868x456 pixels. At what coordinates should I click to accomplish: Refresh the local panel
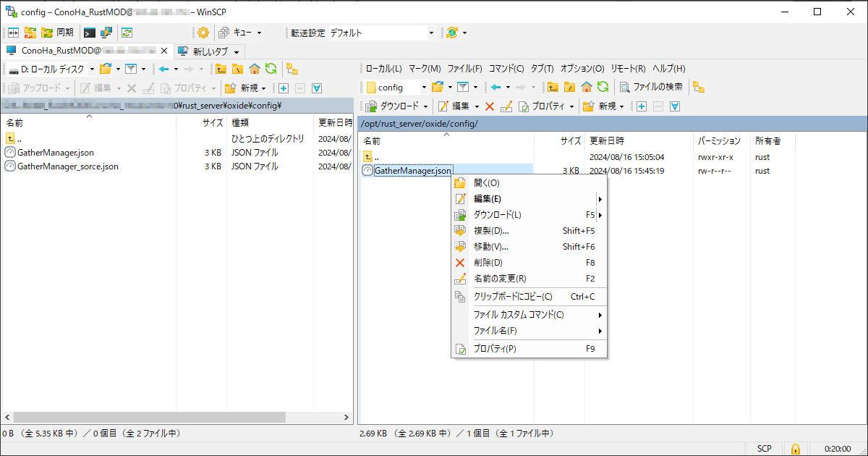click(x=271, y=69)
